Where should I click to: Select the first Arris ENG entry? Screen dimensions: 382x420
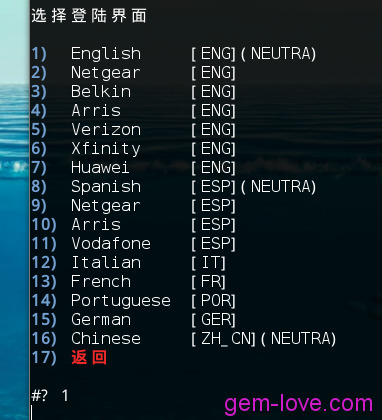133,111
